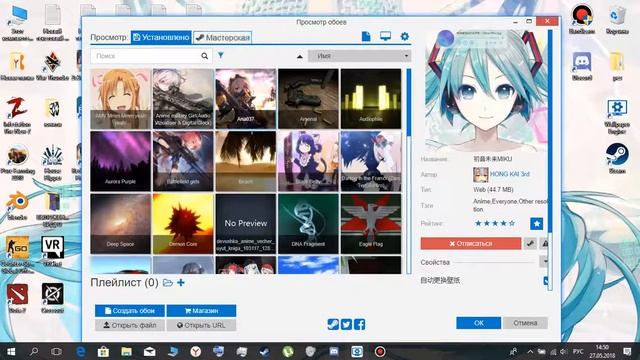Click the star rating row
Viewport: 640px width, 360px height.
[495, 223]
